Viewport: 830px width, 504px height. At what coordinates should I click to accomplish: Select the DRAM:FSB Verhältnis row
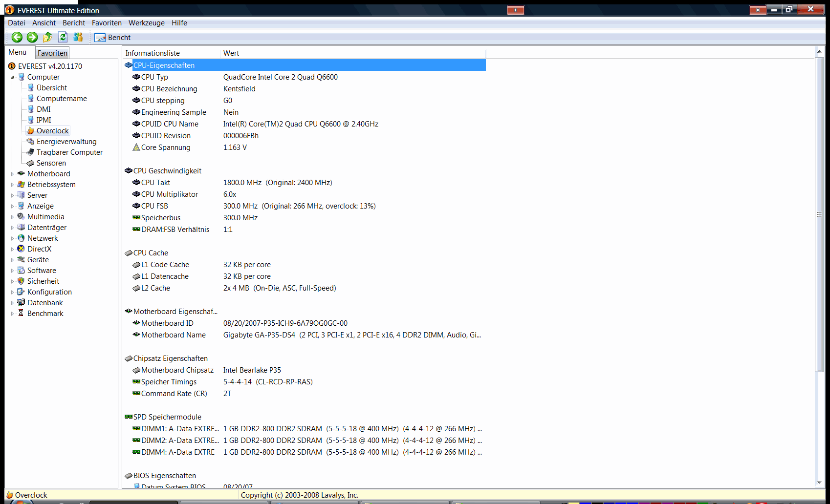pos(305,230)
